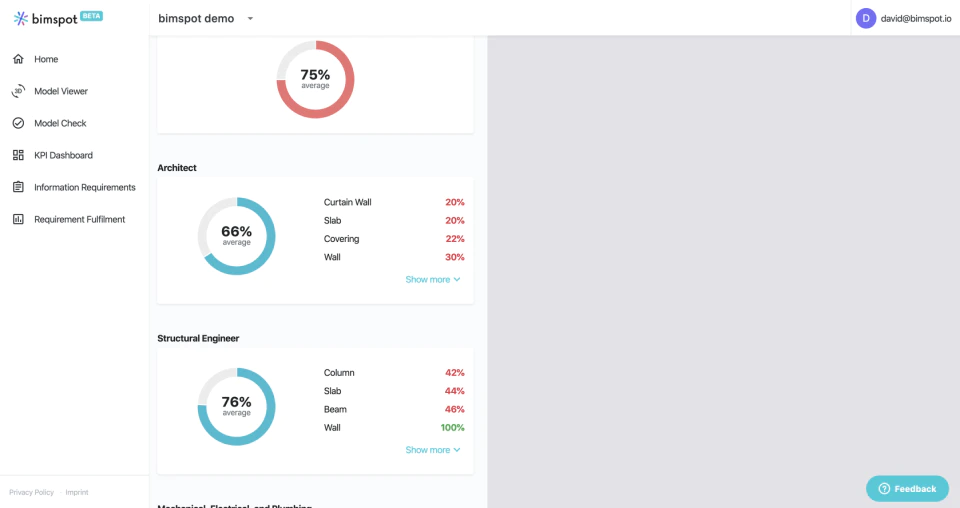The width and height of the screenshot is (960, 508).
Task: Expand Show more in Structural Engineer card
Action: pos(433,450)
